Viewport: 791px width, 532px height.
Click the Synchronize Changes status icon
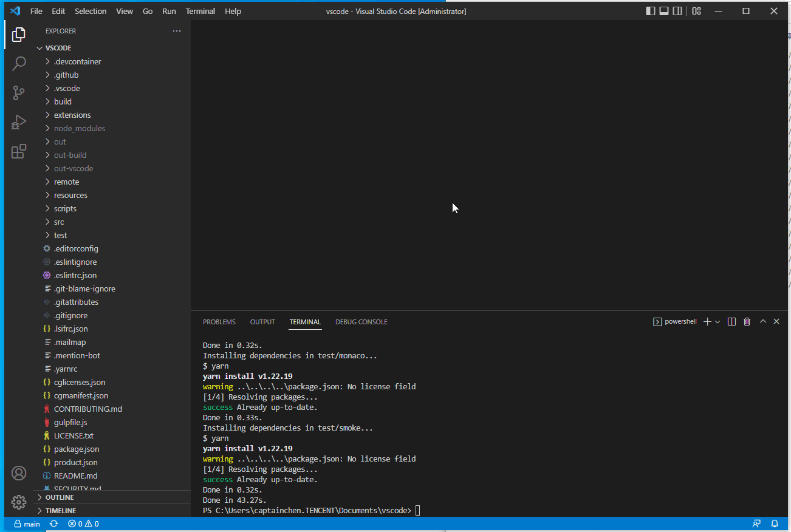pyautogui.click(x=54, y=523)
